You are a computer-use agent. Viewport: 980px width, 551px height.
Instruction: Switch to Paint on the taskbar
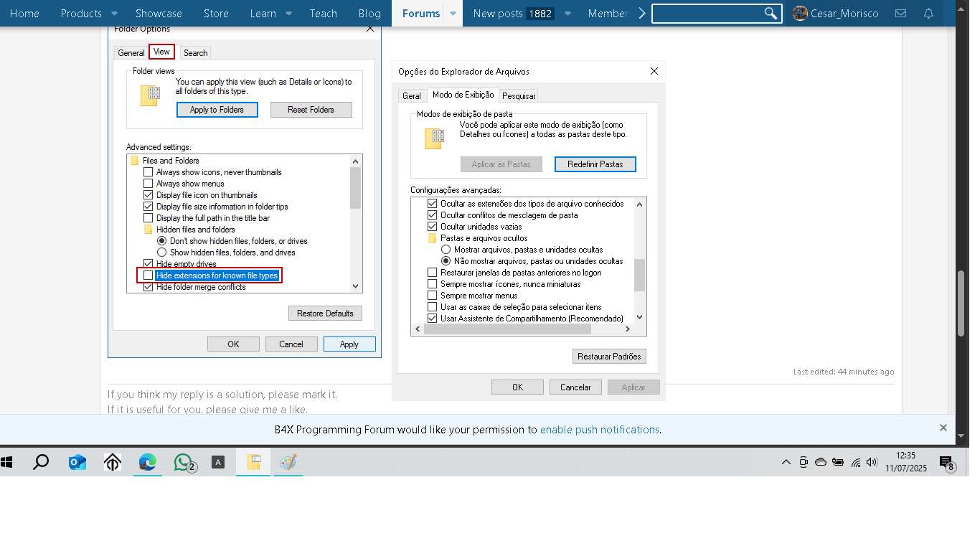coord(288,463)
